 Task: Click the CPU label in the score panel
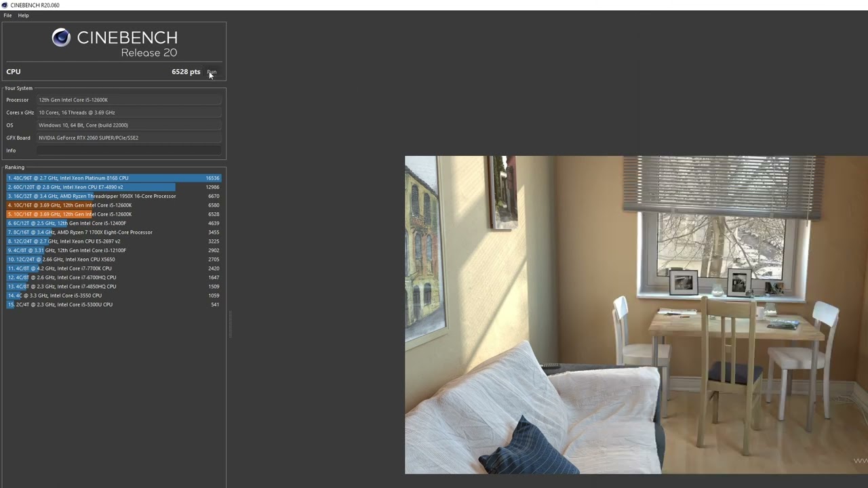pos(14,72)
